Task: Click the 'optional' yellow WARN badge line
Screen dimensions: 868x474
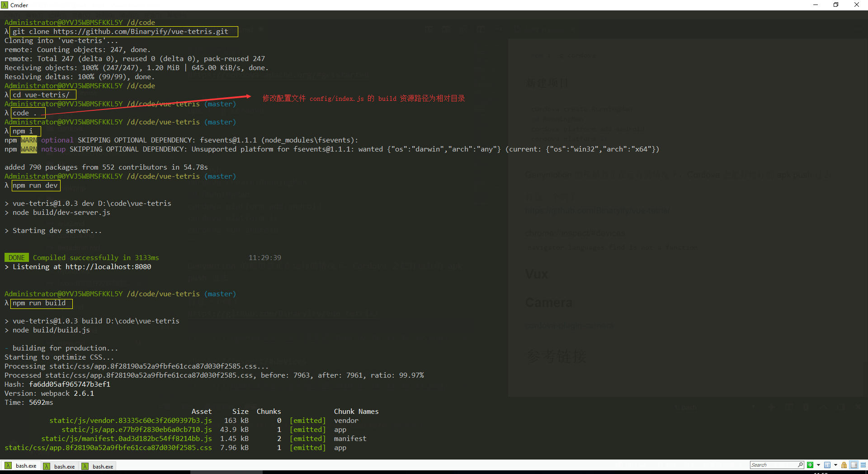Action: click(x=29, y=140)
